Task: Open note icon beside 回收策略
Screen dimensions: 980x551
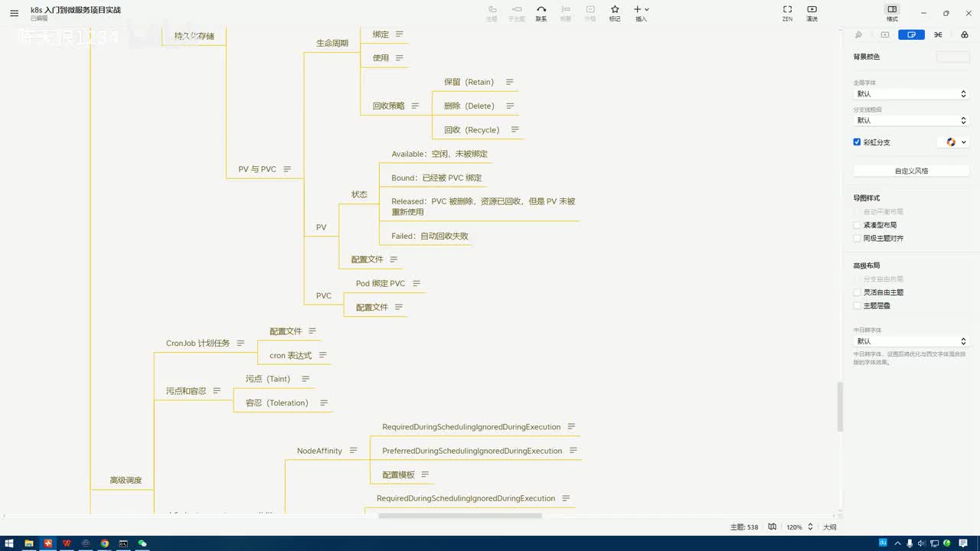Action: [x=415, y=106]
